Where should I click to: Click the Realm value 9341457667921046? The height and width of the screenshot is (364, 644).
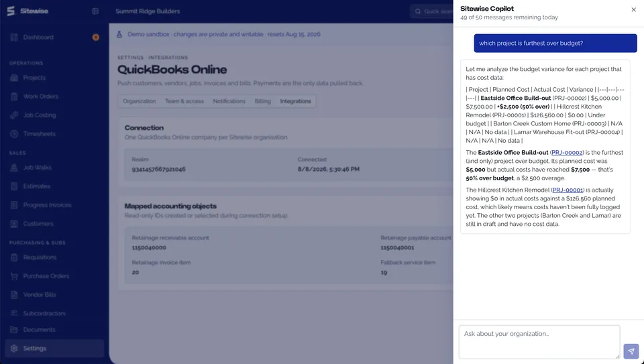pyautogui.click(x=158, y=169)
